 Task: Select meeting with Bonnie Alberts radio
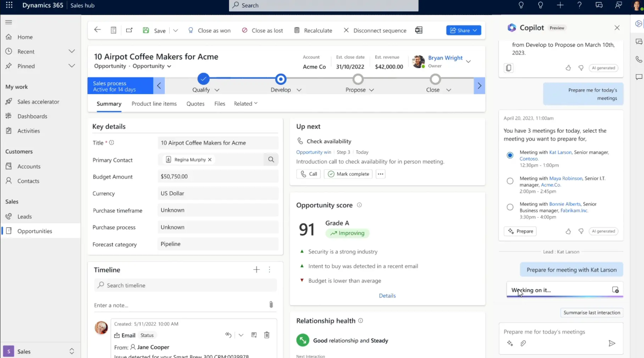(510, 207)
